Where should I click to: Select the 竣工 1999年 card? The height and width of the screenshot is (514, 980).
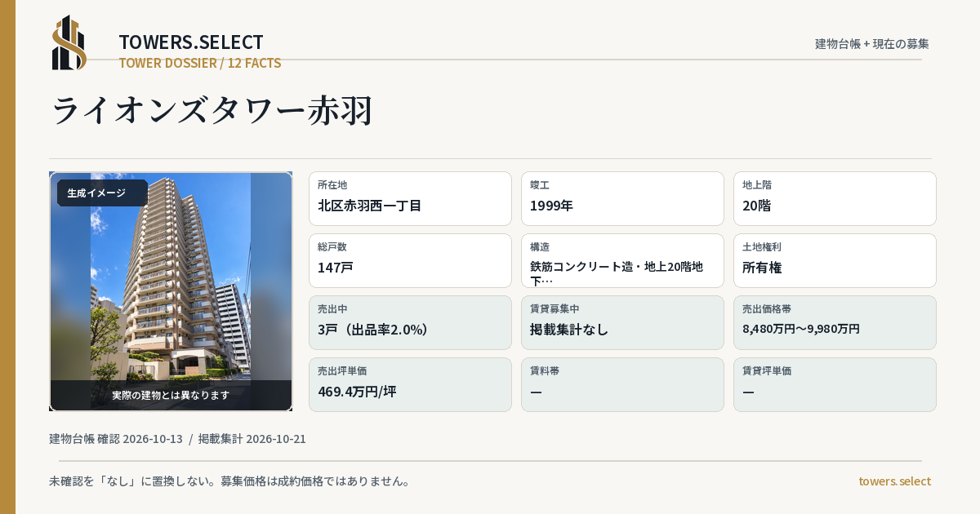click(622, 198)
